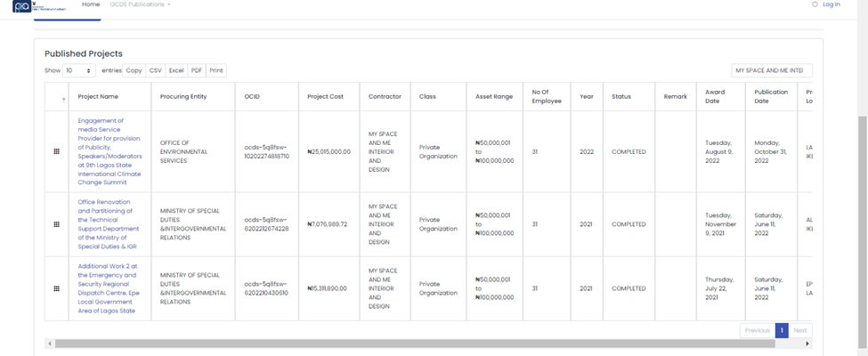Expand OCDS Publications dropdown menu
Viewport: 868px width, 356px height.
140,4
